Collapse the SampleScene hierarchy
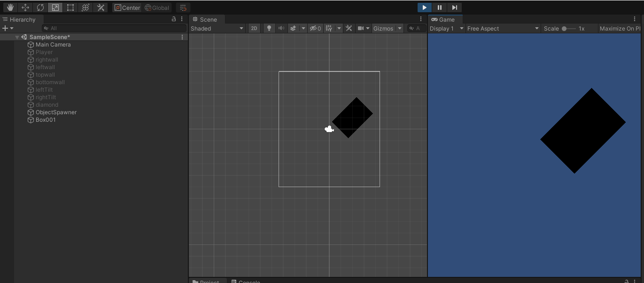644x283 pixels. tap(17, 37)
